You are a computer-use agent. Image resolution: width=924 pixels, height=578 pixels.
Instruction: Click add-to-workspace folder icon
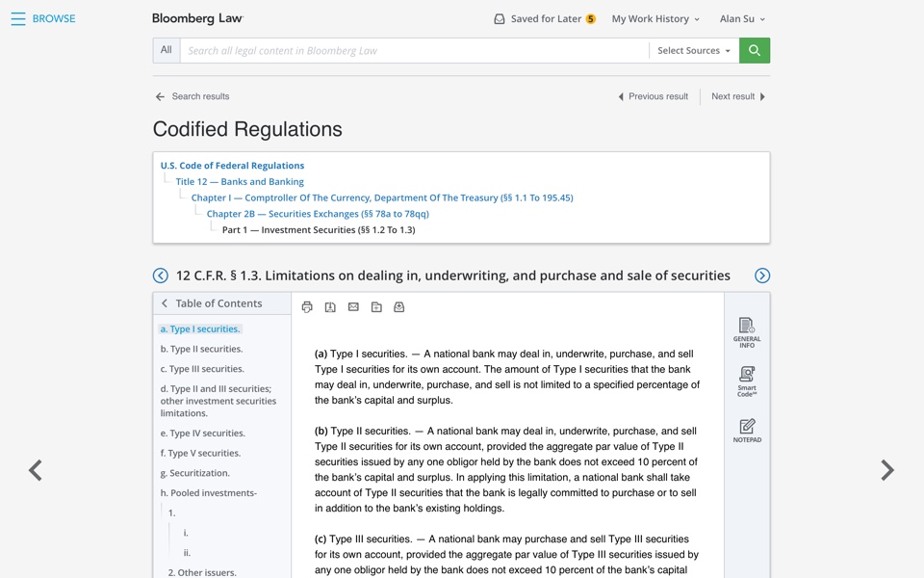pyautogui.click(x=376, y=307)
